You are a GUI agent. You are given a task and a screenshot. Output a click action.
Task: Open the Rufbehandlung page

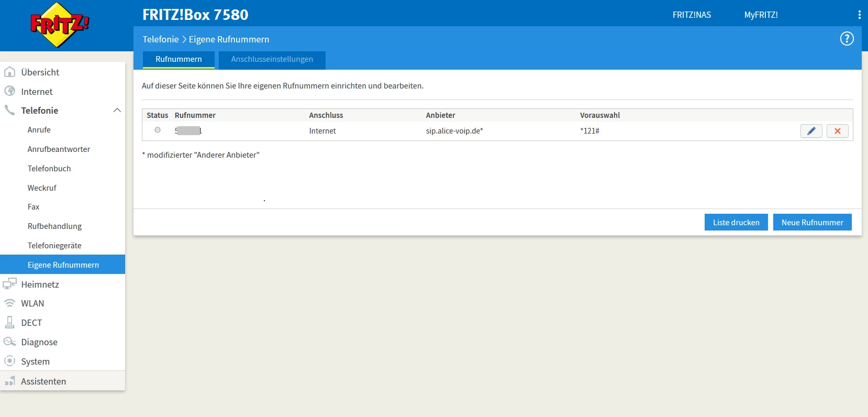point(54,226)
